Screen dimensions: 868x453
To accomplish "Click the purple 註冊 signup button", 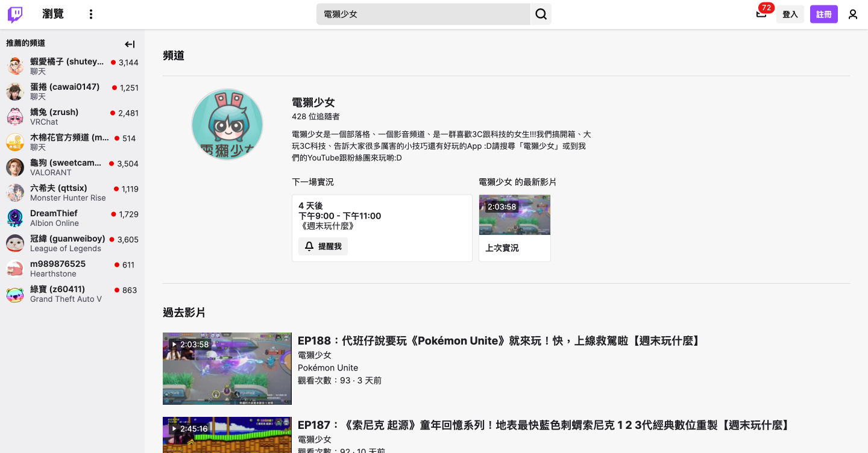I will pos(823,13).
